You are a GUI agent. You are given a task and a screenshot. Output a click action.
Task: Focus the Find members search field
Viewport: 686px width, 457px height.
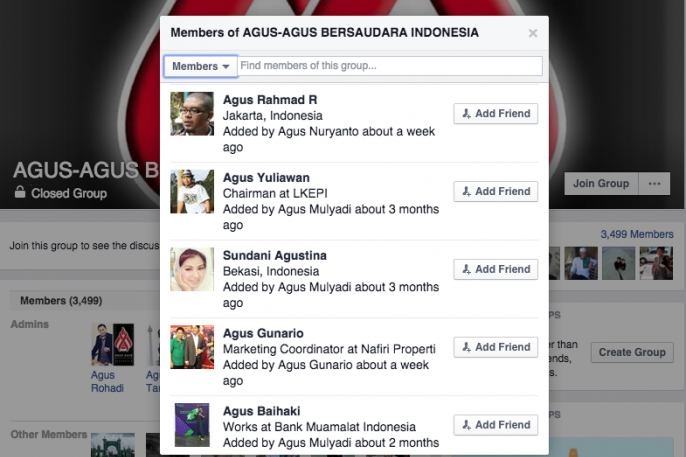pos(390,66)
